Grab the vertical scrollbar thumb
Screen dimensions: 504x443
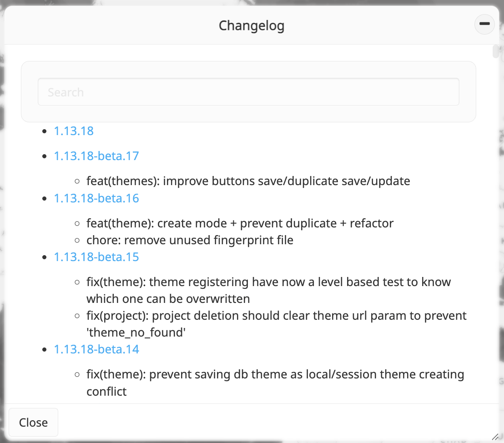point(495,51)
